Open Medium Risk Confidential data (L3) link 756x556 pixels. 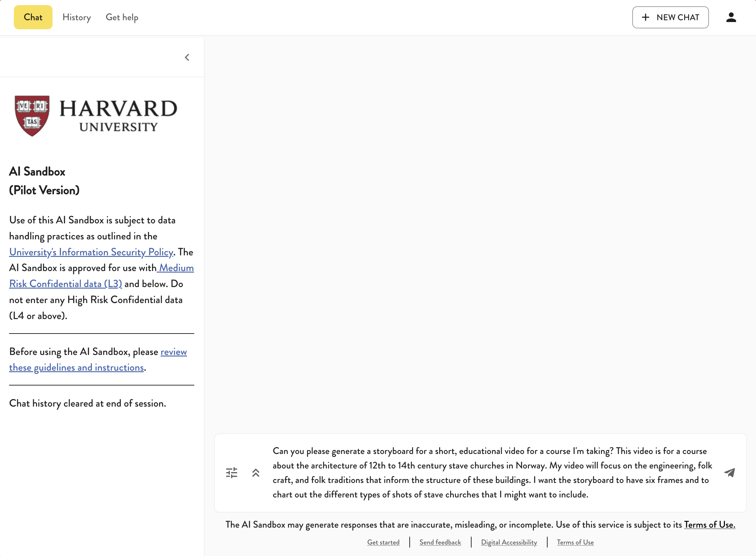click(65, 284)
